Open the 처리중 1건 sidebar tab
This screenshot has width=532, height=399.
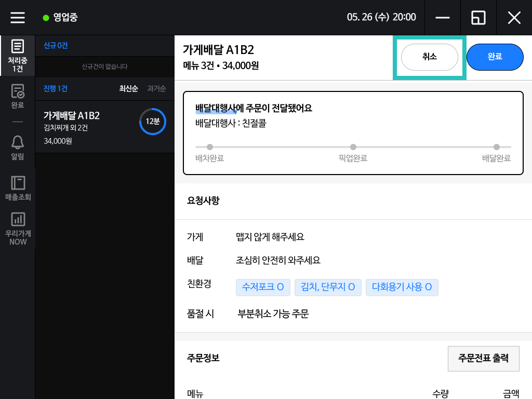point(18,56)
